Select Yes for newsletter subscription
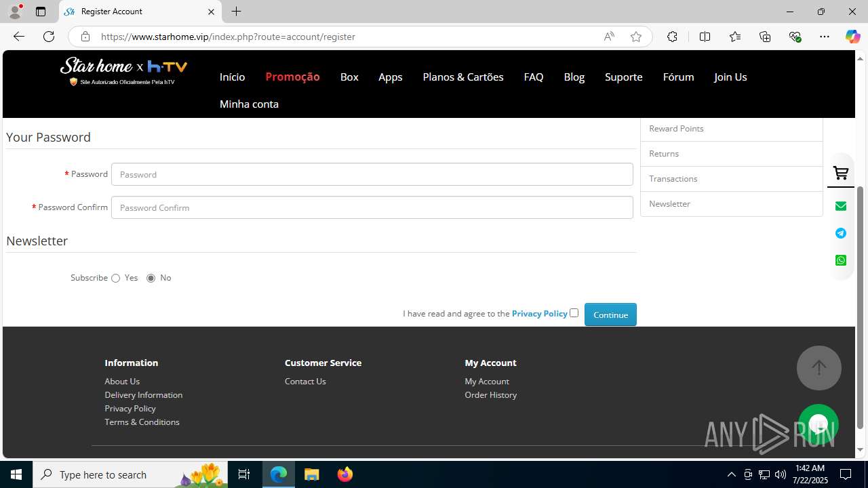Viewport: 868px width, 488px height. click(x=116, y=278)
